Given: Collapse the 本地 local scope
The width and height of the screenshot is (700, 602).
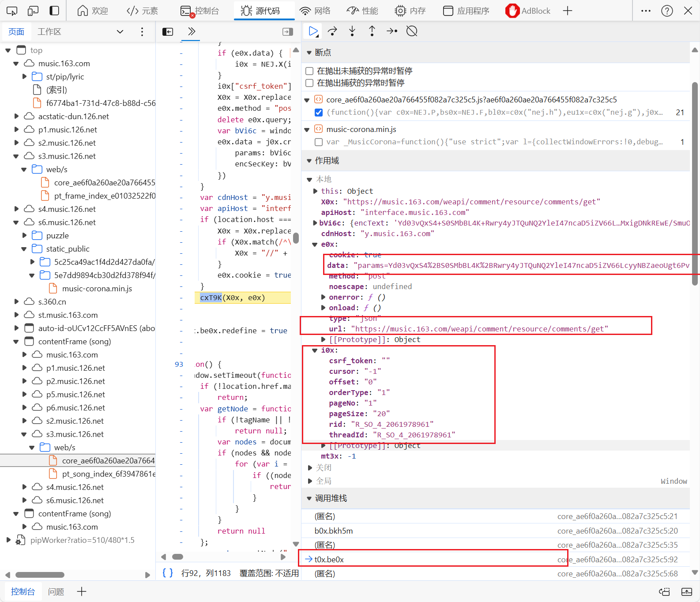Looking at the screenshot, I should (309, 179).
